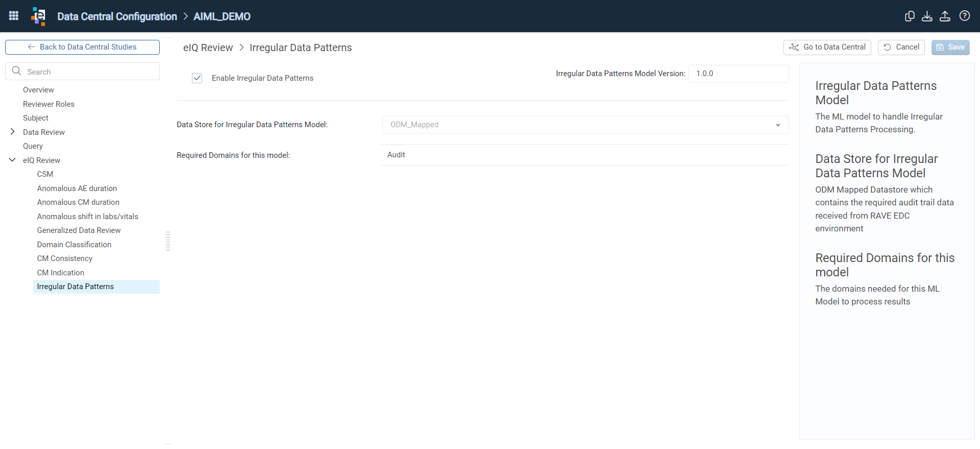
Task: Click AIML_DEMO study name in header
Action: 222,16
